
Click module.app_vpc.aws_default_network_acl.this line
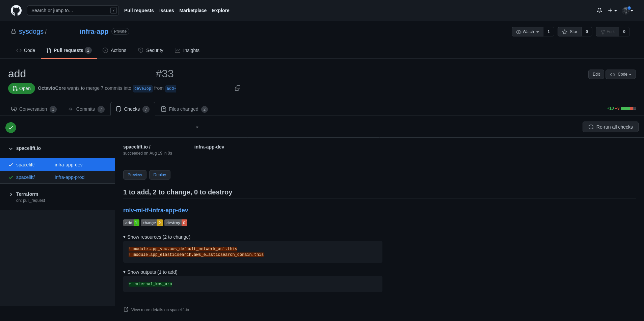pos(183,249)
